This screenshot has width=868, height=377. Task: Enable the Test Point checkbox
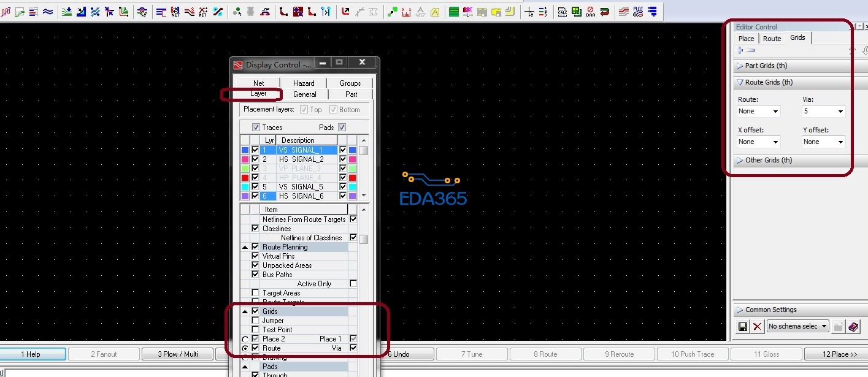[255, 330]
